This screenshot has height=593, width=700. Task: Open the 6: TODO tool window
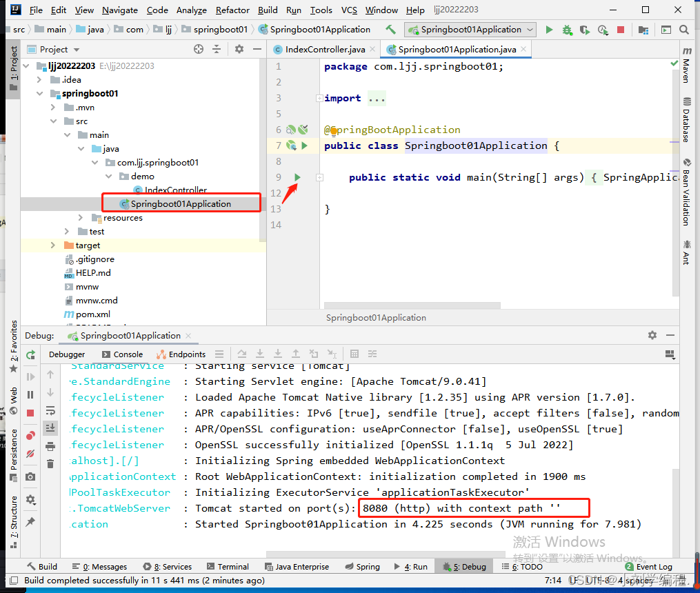(522, 567)
